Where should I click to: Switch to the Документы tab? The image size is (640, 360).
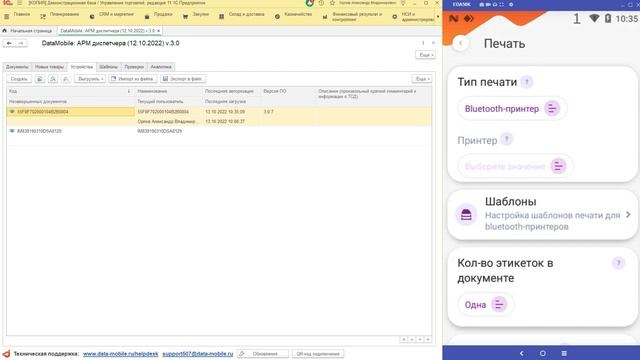(17, 67)
